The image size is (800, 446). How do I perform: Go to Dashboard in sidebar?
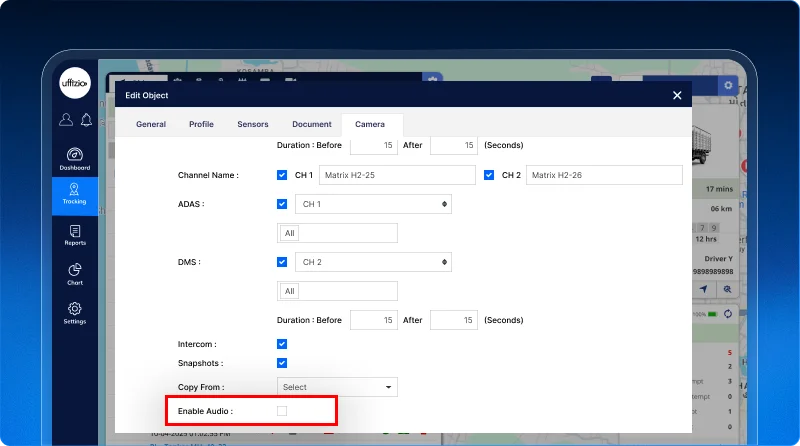click(x=74, y=159)
